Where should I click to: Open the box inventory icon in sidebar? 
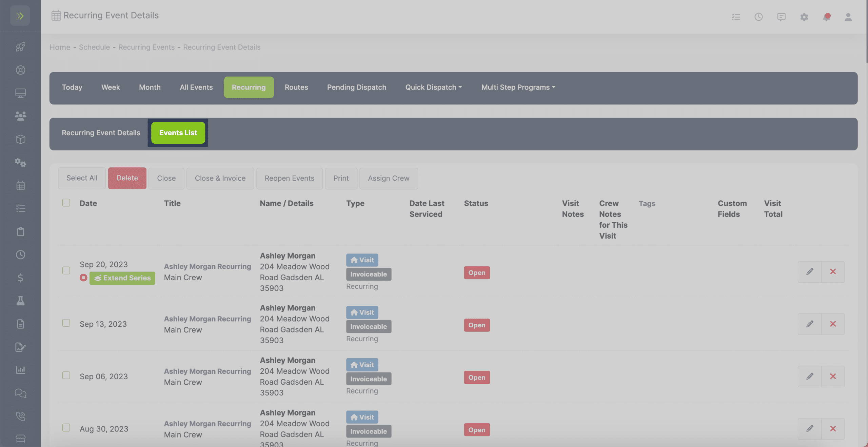[20, 139]
